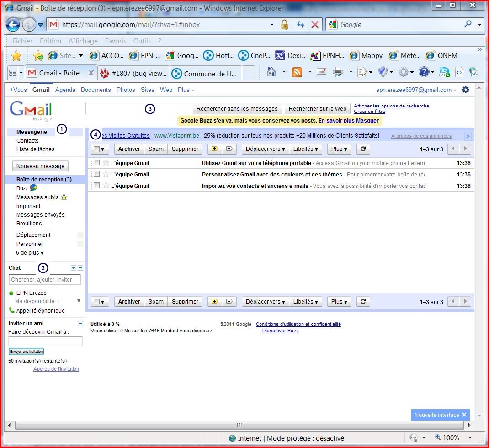Click the Home toolbar icon
The height and width of the screenshot is (448, 489).
tap(271, 72)
